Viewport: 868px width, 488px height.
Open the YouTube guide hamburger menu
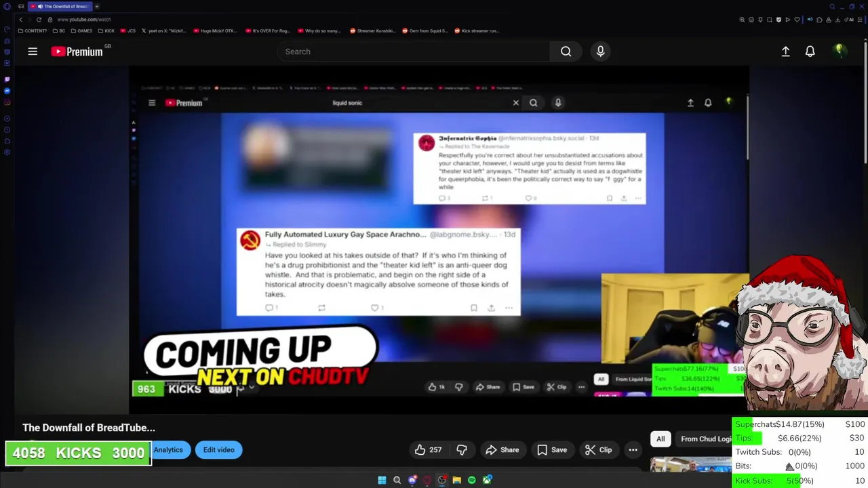(x=33, y=52)
